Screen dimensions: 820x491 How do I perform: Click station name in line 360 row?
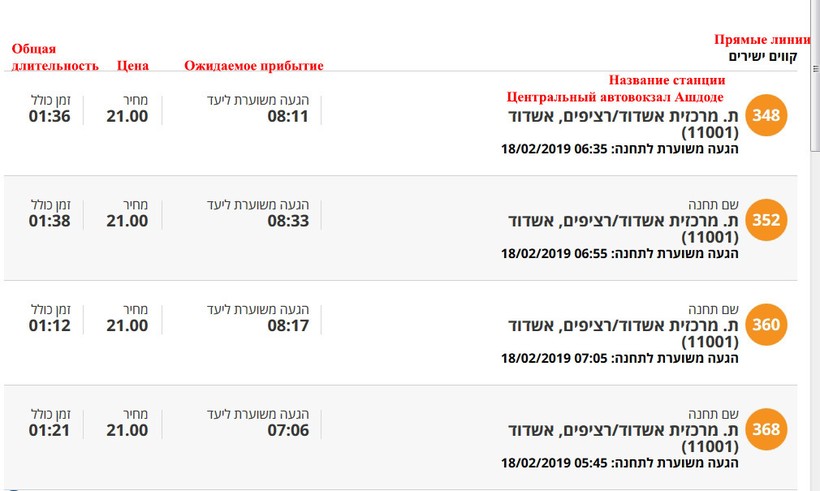pyautogui.click(x=618, y=333)
